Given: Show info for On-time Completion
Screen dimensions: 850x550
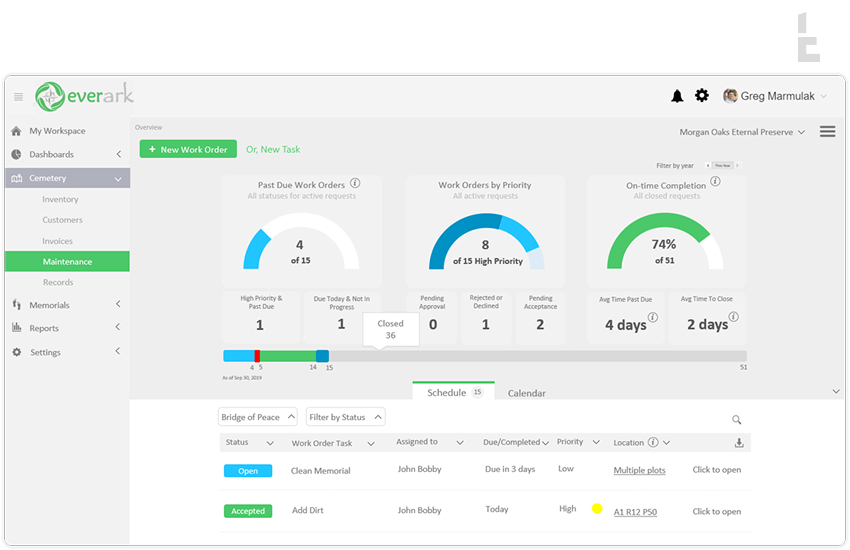Looking at the screenshot, I should (x=714, y=182).
